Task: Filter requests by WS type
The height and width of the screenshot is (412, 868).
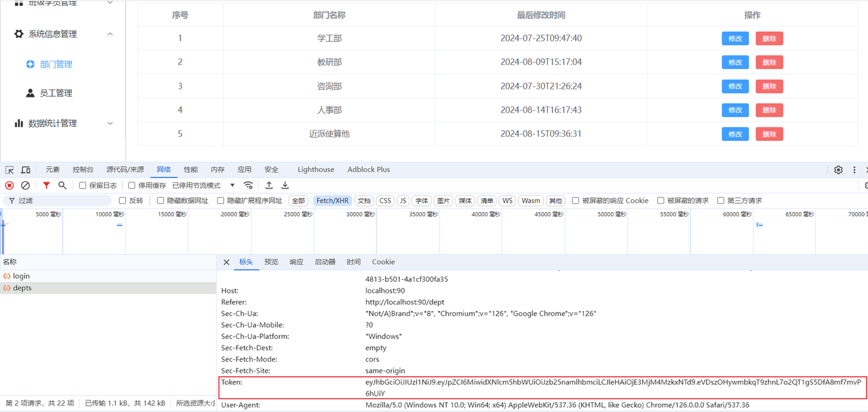Action: coord(507,201)
